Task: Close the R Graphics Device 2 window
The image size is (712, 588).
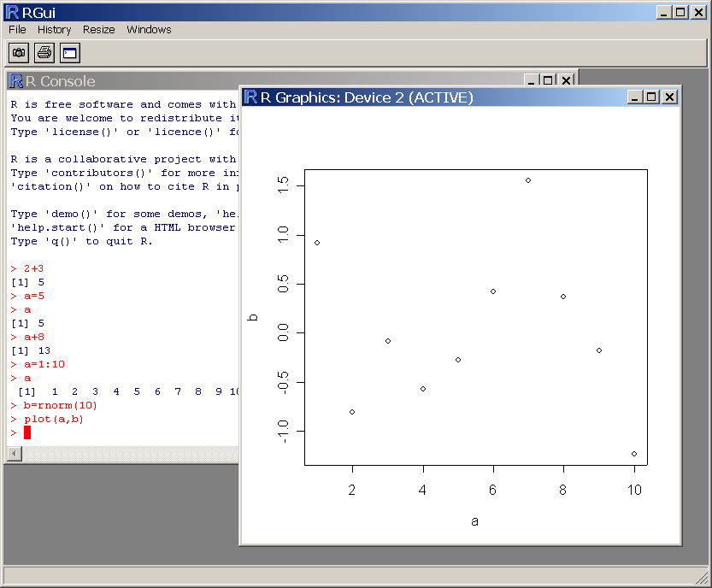Action: coord(670,97)
